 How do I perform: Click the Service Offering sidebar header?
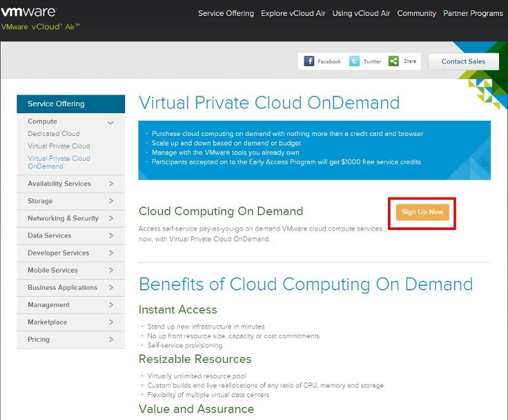[x=70, y=104]
